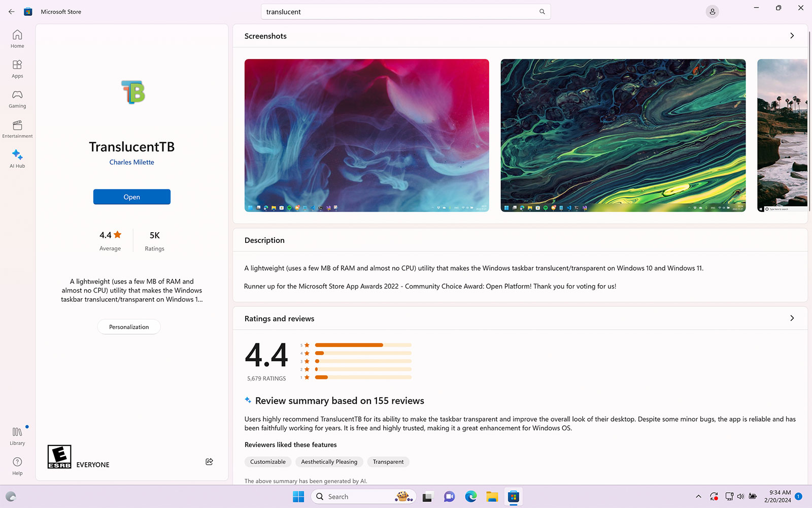Click the Microsoft Store logo in title bar
The image size is (812, 508).
click(x=28, y=12)
